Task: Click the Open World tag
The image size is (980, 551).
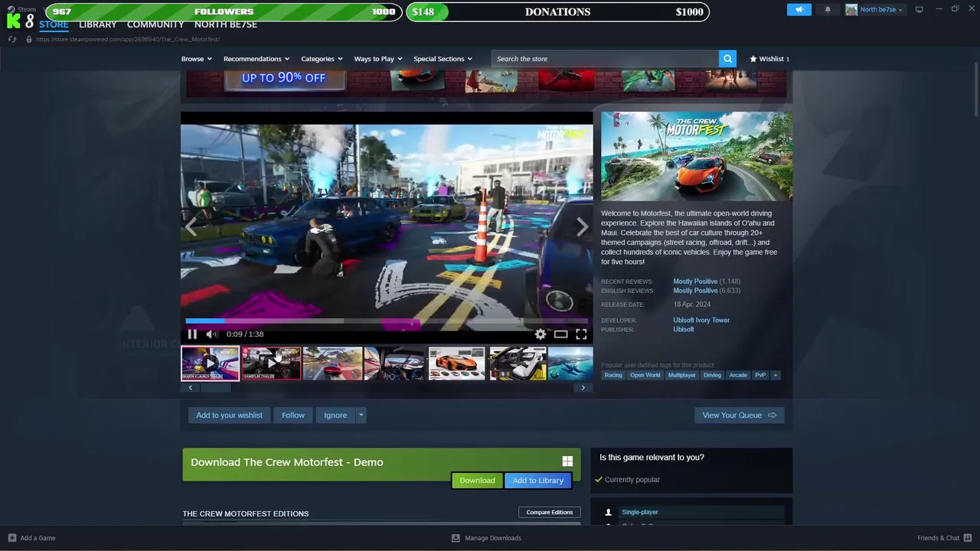Action: pos(645,375)
